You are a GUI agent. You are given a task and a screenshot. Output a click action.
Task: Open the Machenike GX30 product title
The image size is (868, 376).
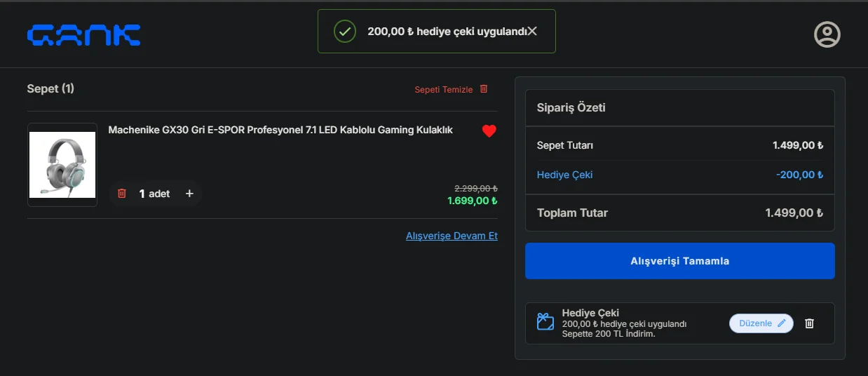pyautogui.click(x=280, y=130)
